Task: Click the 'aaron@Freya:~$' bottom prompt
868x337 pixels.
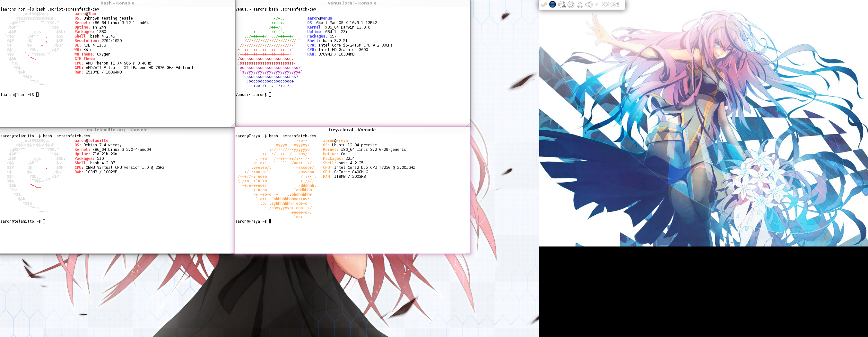Action: click(x=251, y=221)
